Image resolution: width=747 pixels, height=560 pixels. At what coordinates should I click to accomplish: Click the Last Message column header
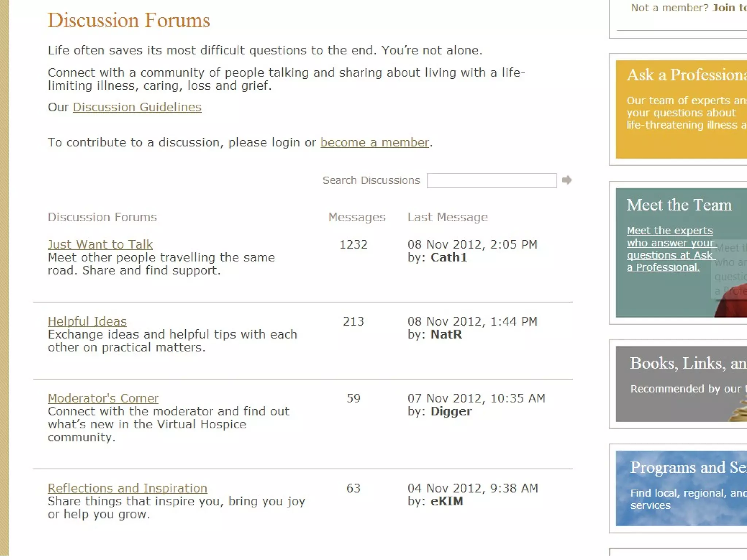pyautogui.click(x=447, y=217)
